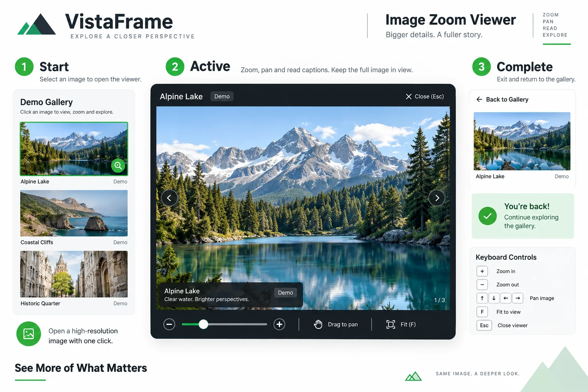Click the up arrow key in Keyboard Controls
Screen dimensions: 588x392
click(482, 298)
